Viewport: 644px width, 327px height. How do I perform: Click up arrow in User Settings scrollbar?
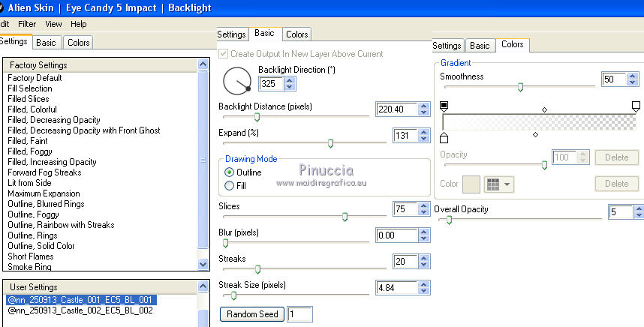(x=203, y=286)
